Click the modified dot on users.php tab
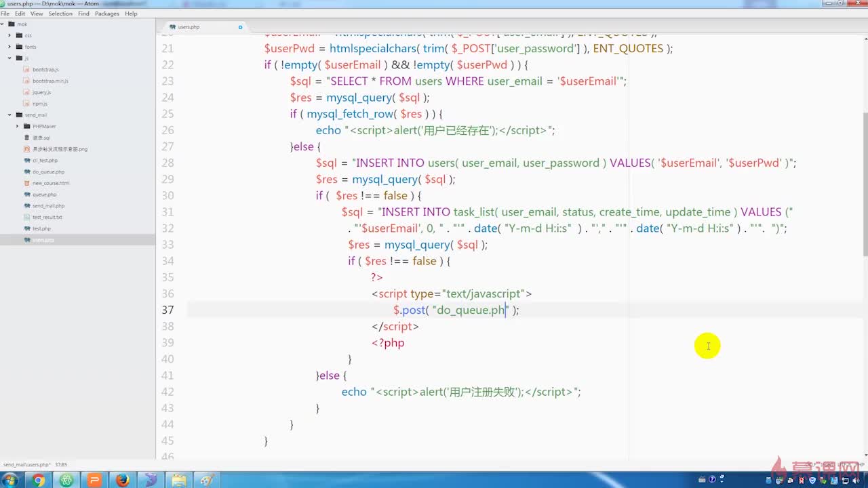Image resolution: width=868 pixels, height=488 pixels. pos(240,27)
